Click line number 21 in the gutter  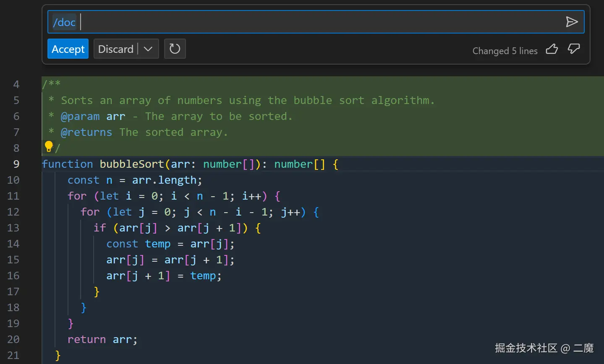click(13, 355)
